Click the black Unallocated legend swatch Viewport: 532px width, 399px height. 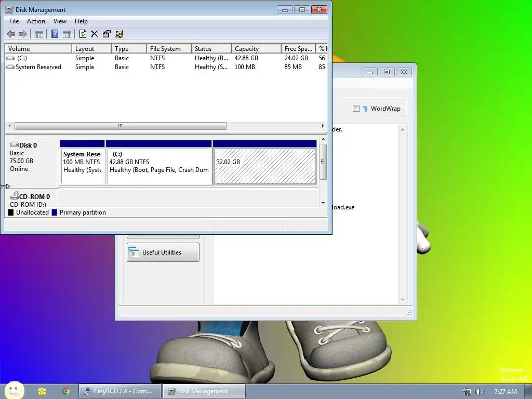[x=11, y=212]
